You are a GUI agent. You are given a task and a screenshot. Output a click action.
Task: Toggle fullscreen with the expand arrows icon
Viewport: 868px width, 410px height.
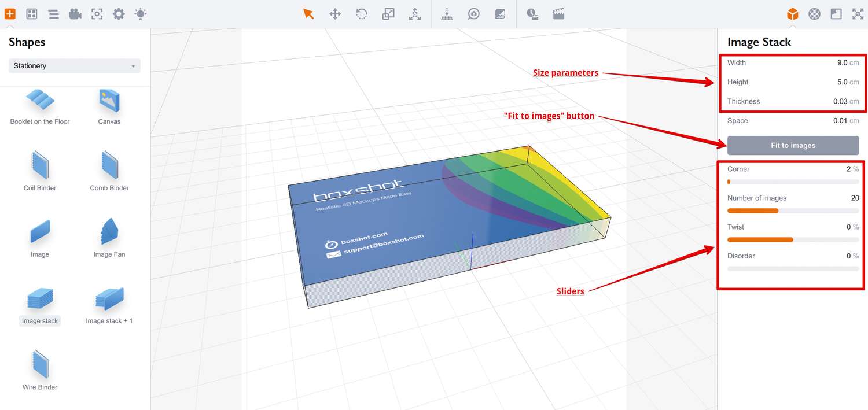pos(858,14)
